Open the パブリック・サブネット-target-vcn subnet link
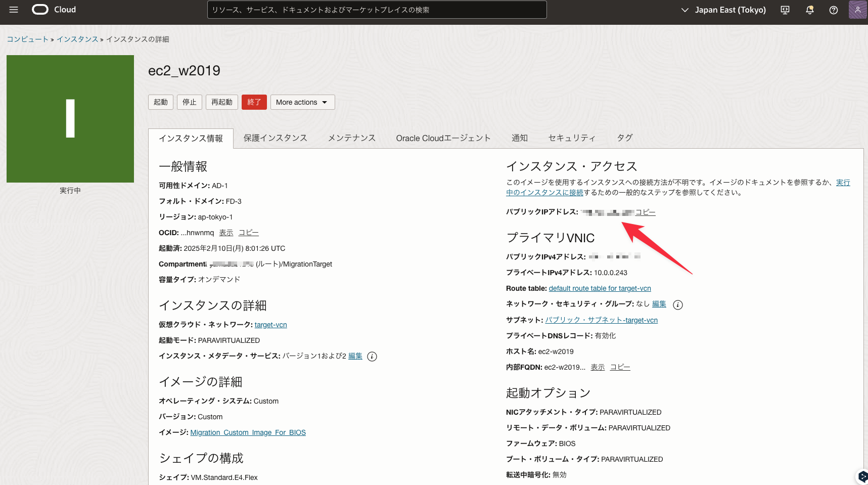Image resolution: width=868 pixels, height=485 pixels. [x=602, y=320]
